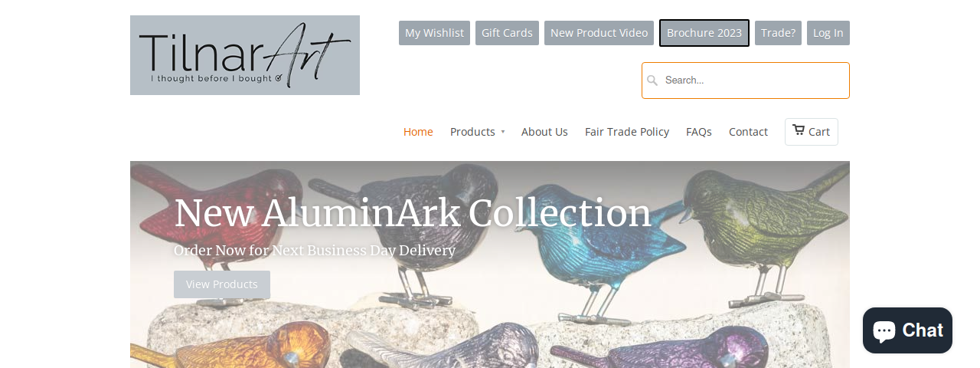Open Brochure 2023
This screenshot has width=980, height=368.
point(704,33)
